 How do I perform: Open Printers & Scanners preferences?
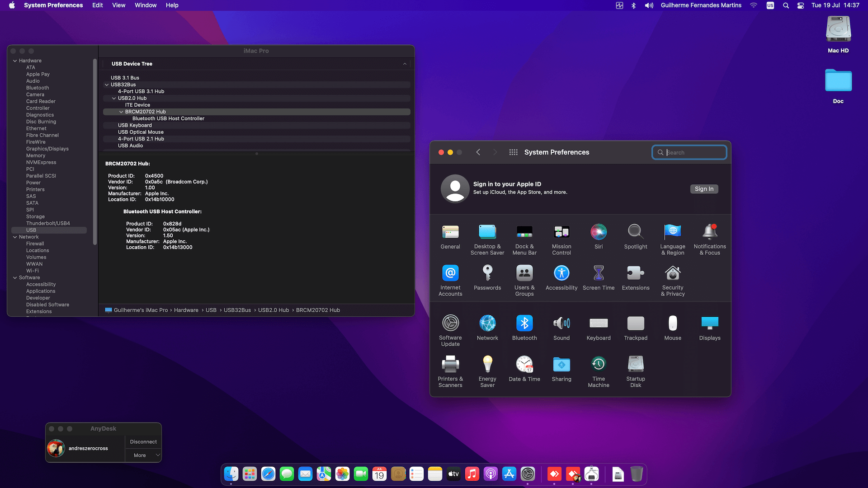(x=450, y=372)
